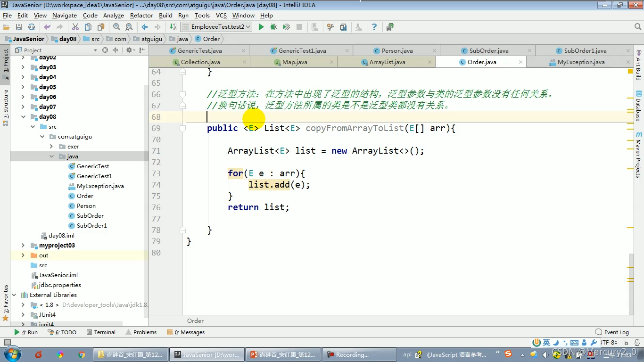Image resolution: width=644 pixels, height=362 pixels.
Task: Click the Scroll from Source target icon
Action: (x=105, y=50)
